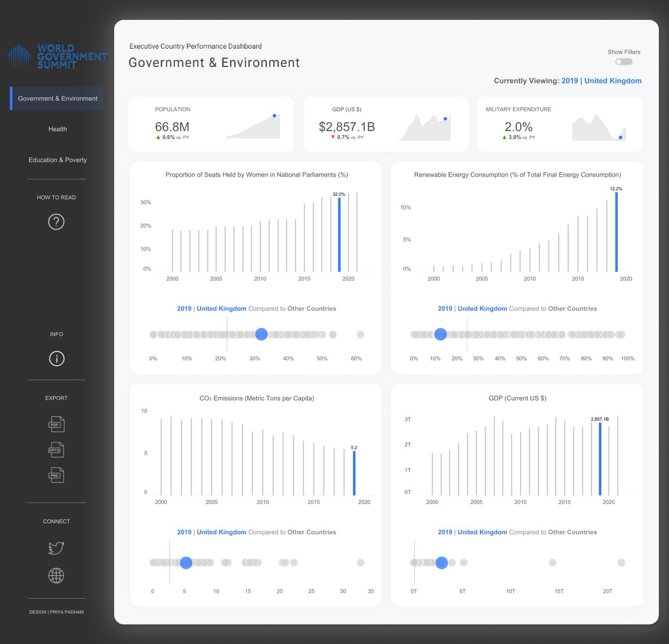This screenshot has width=669, height=644.
Task: Enable the Show Filters toggle
Action: point(623,61)
